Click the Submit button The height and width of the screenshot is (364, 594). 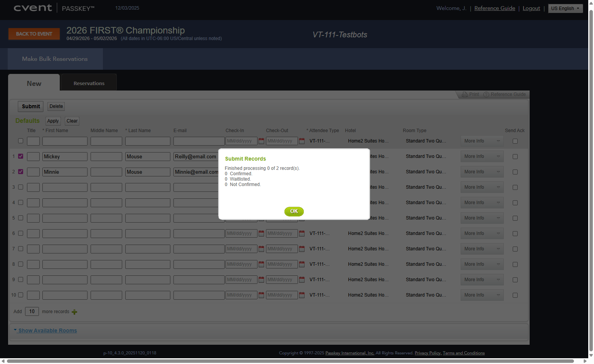31,106
